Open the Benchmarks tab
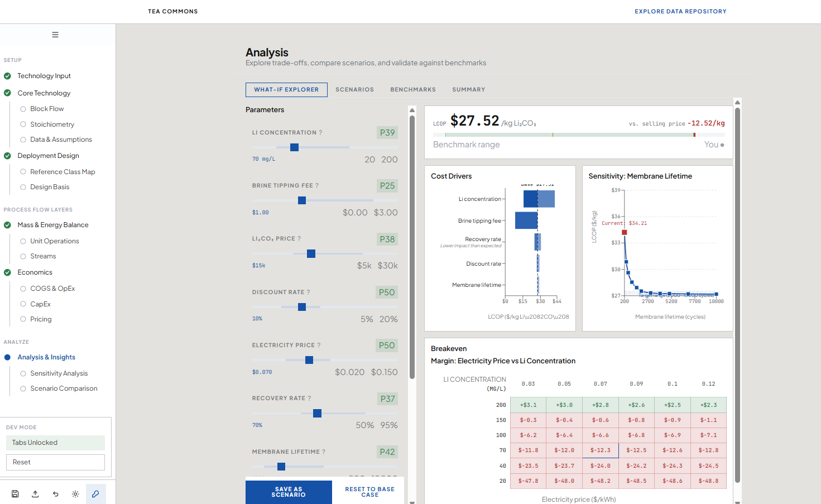Screen dimensions: 821x504 [412, 89]
